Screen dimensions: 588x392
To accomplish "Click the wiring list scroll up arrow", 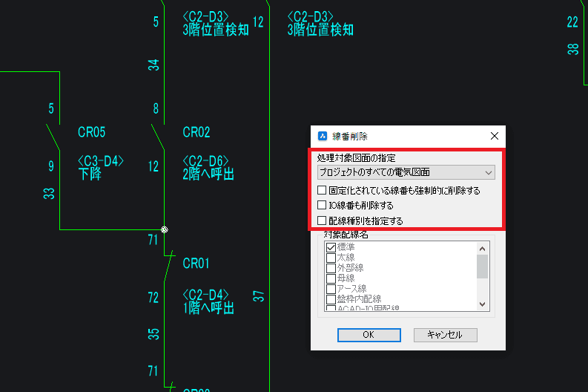I will coord(482,249).
